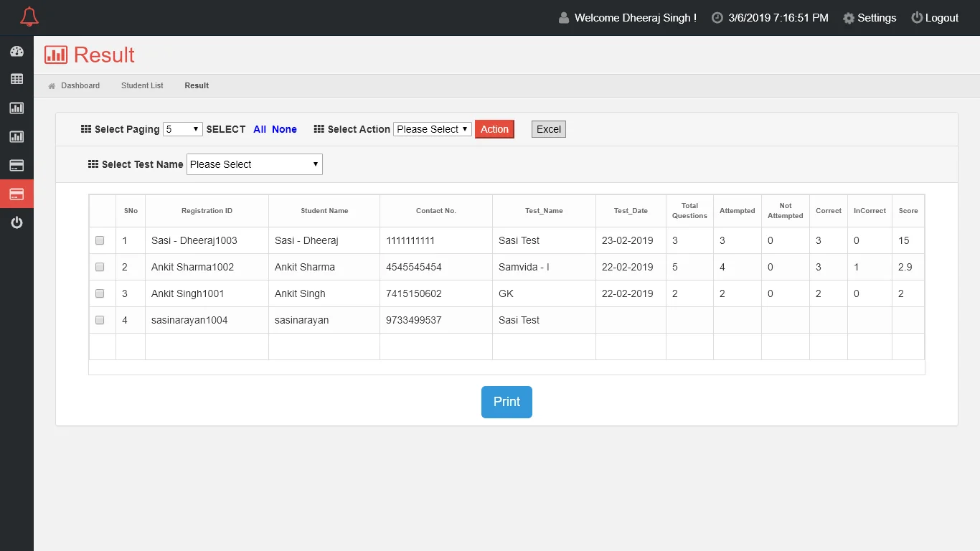Viewport: 980px width, 551px height.
Task: Click the power icon beside Logout
Action: click(917, 17)
